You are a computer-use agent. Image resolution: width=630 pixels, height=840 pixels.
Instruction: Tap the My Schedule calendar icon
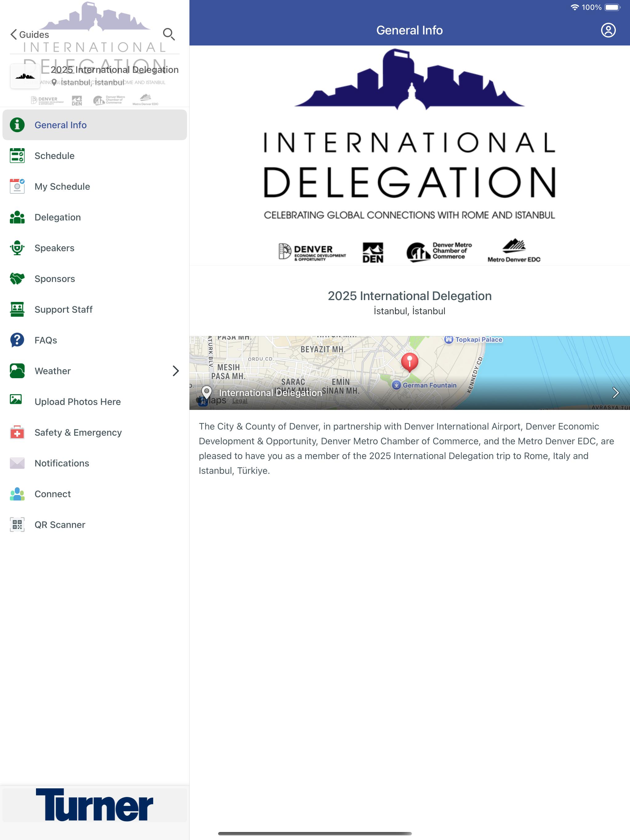pos(17,186)
